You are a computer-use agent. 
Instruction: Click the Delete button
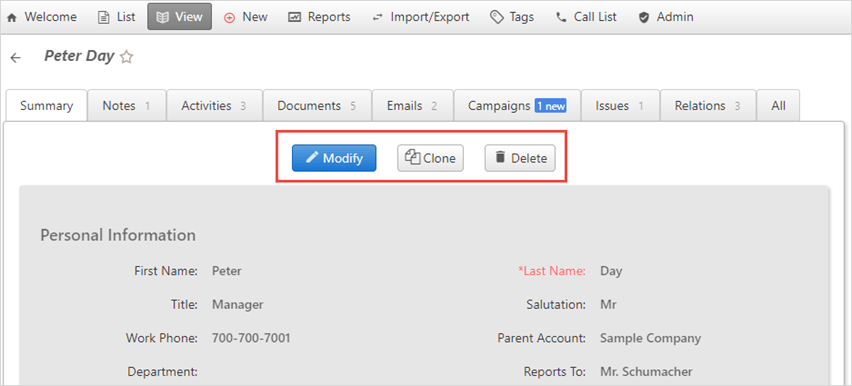520,158
